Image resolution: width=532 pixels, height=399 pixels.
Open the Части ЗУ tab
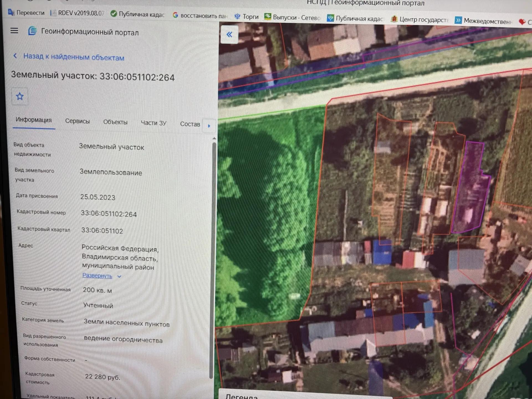(x=154, y=123)
